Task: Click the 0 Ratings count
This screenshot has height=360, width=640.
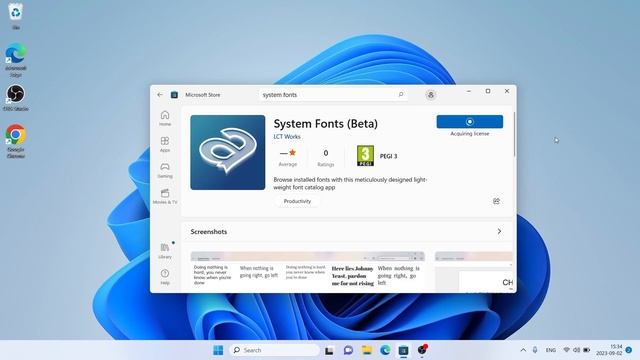Action: click(326, 158)
